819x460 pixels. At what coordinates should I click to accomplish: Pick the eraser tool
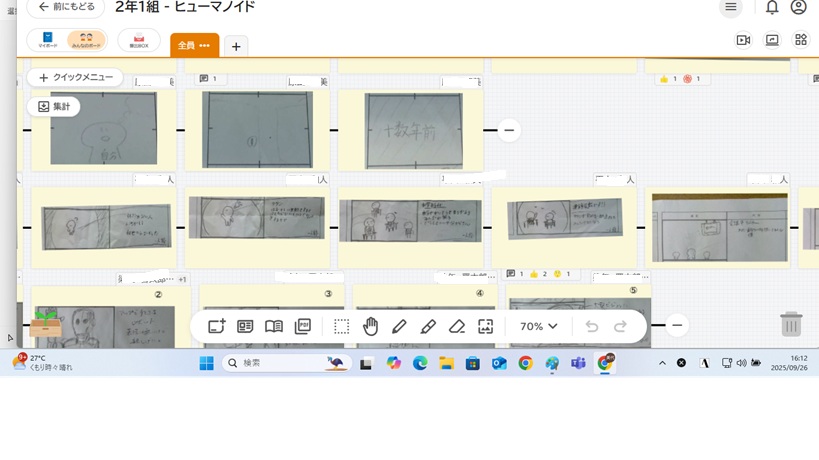point(457,327)
